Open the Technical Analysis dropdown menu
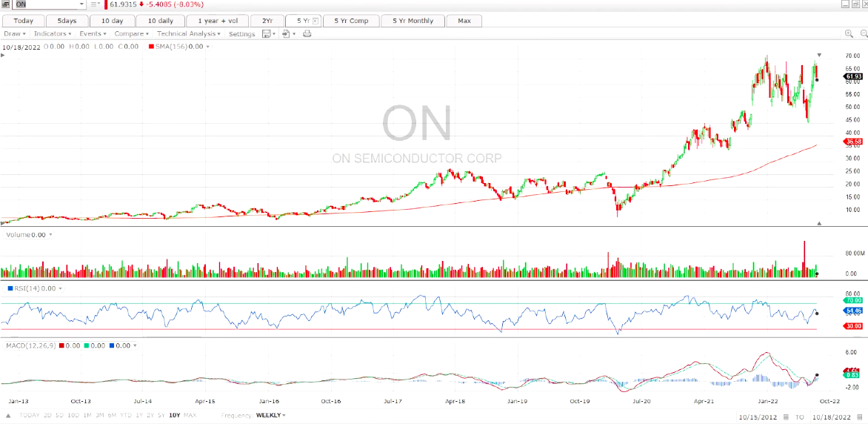Screen dimensions: 868x424 (189, 34)
